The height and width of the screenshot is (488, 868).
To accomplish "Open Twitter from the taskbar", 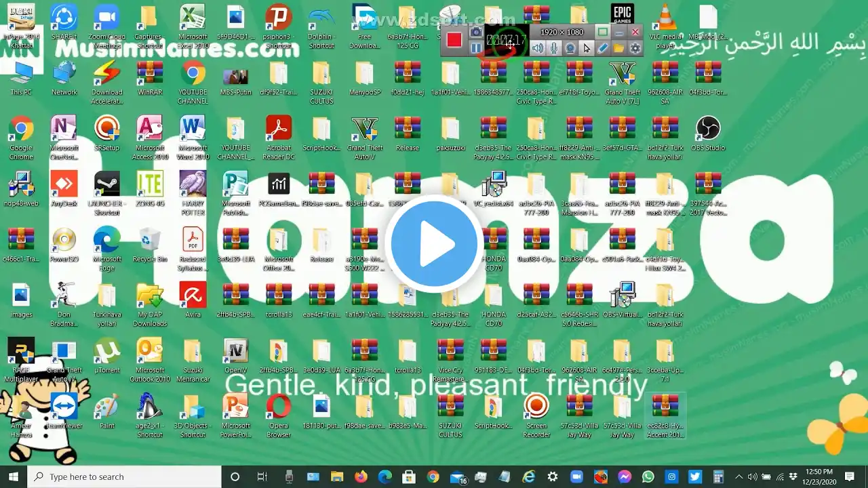I will (x=695, y=476).
